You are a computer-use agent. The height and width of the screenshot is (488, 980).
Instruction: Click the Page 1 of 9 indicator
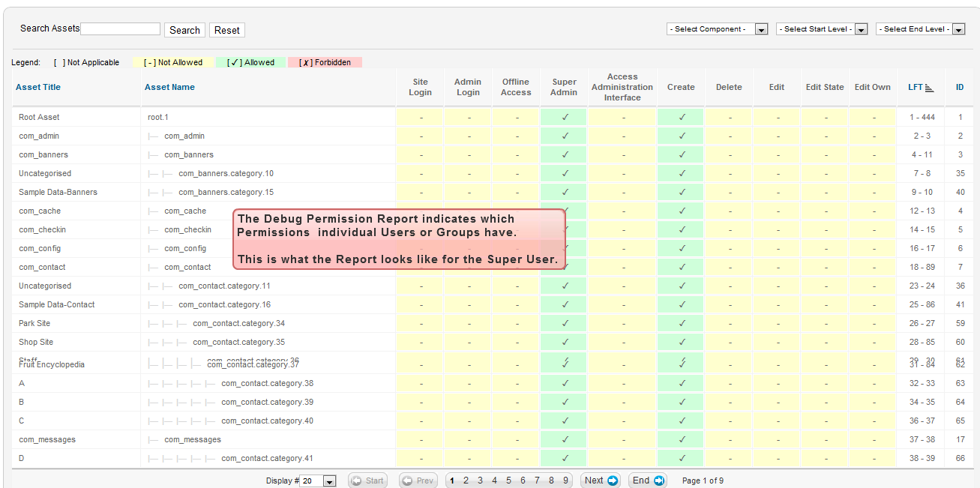(703, 481)
